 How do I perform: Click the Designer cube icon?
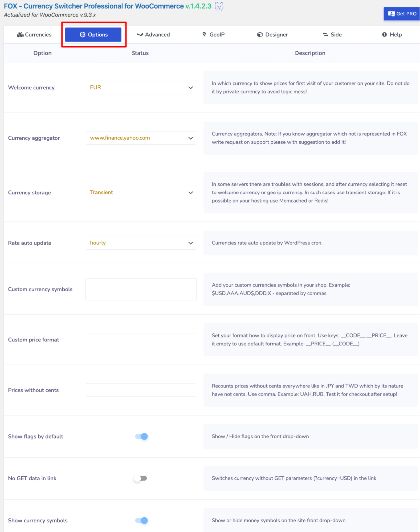click(x=260, y=35)
